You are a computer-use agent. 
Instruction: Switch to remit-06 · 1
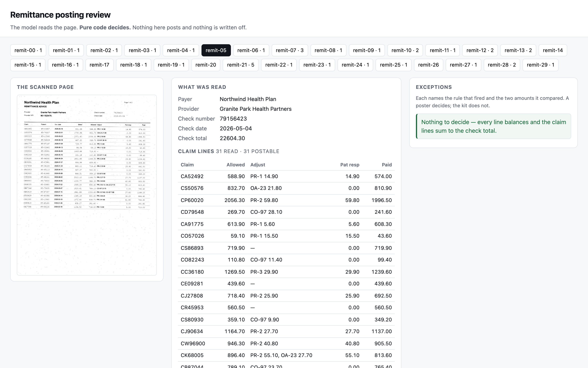coord(251,50)
